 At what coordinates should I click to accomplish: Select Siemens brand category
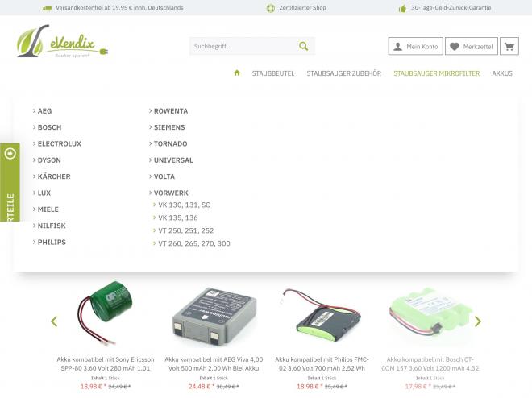[x=169, y=127]
